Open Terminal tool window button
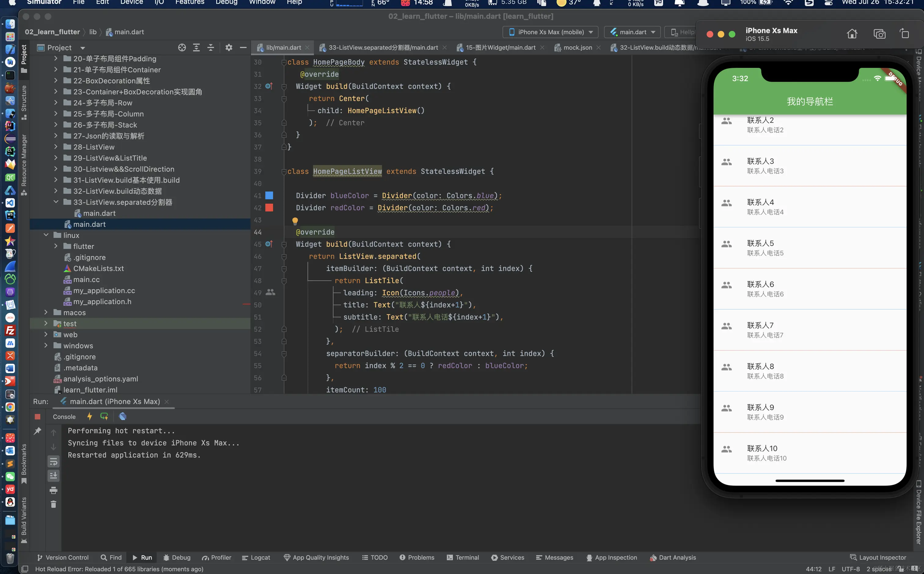The image size is (924, 574). [463, 557]
